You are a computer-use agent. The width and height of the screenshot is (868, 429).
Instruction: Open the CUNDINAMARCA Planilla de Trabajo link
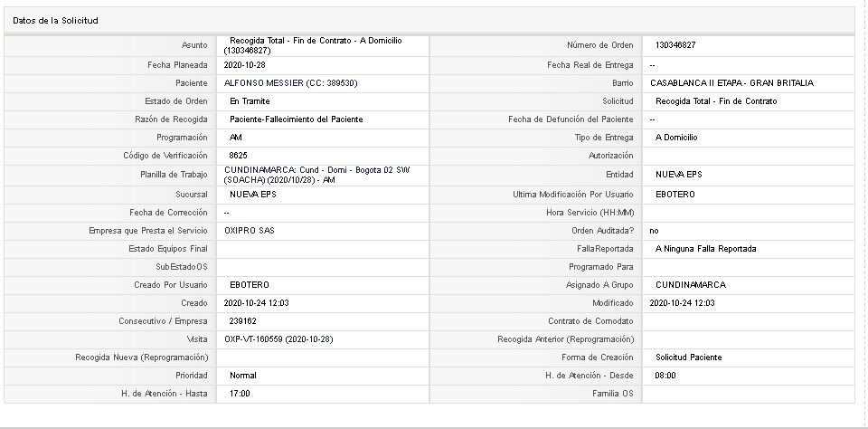(317, 175)
